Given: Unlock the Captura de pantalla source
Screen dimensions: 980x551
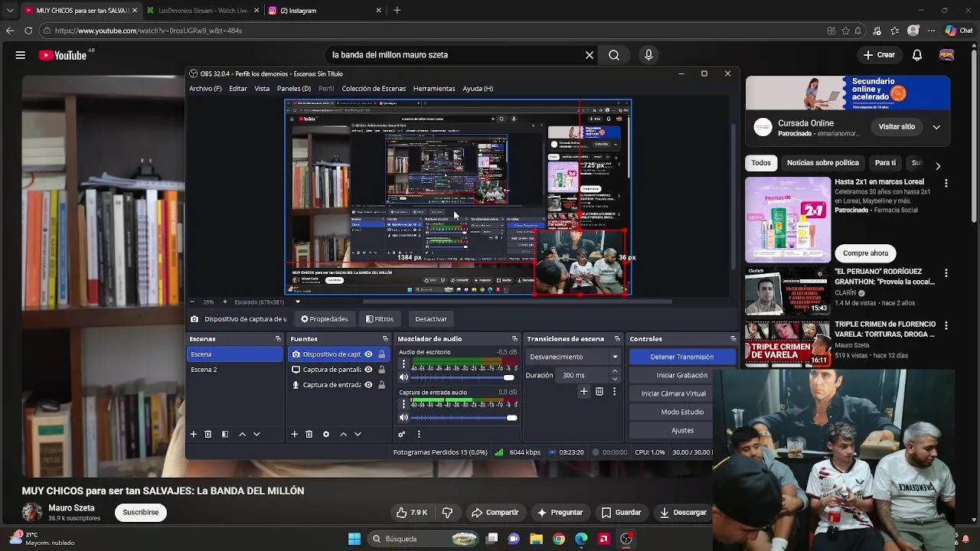Looking at the screenshot, I should (x=381, y=370).
